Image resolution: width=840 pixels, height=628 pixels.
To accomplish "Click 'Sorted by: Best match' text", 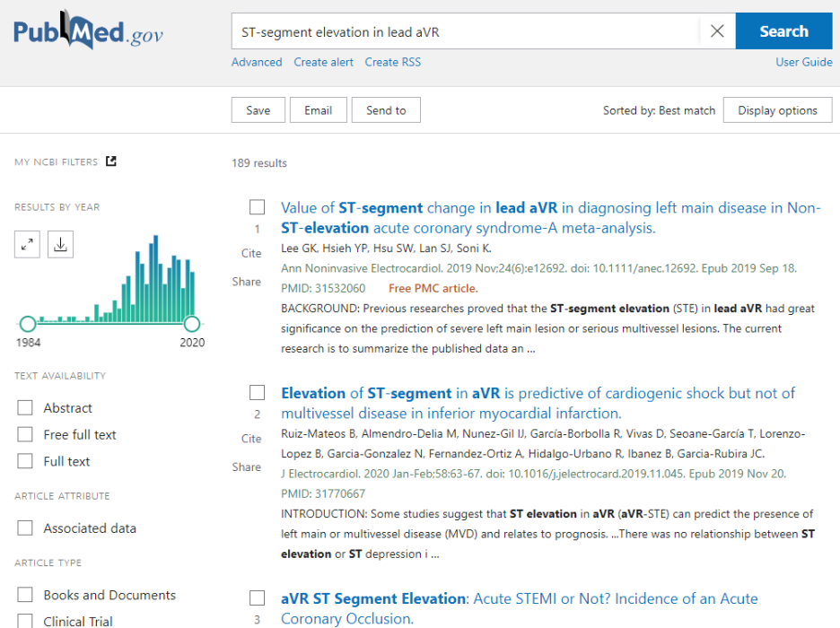I will pos(659,110).
